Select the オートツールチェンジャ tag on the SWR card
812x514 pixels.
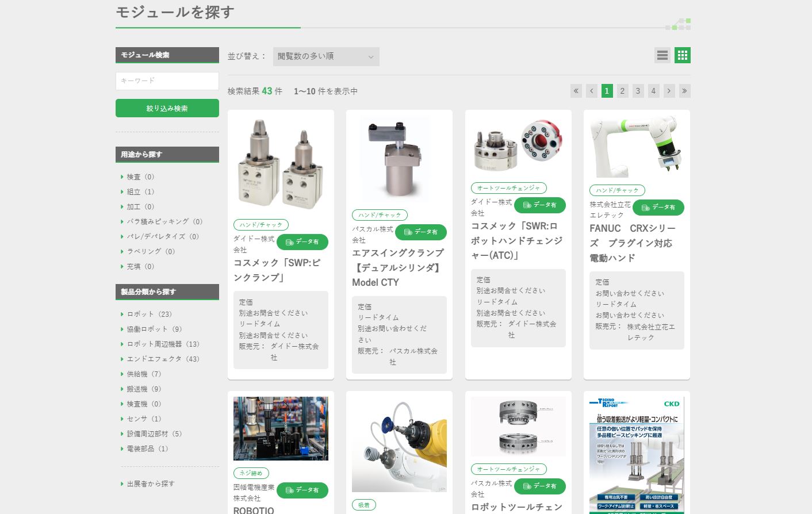click(x=508, y=188)
